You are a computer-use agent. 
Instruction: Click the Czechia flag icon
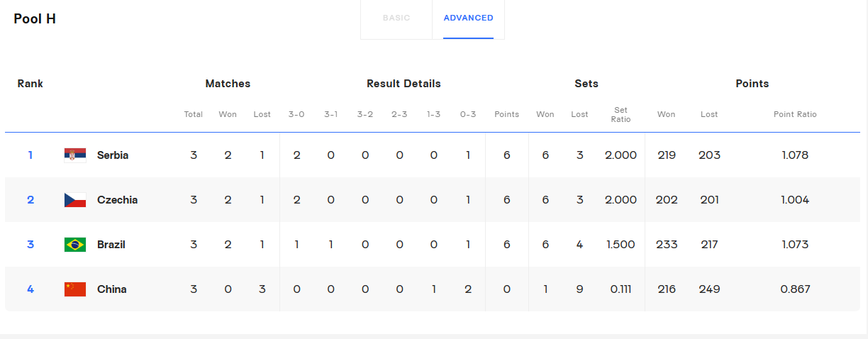pos(74,200)
